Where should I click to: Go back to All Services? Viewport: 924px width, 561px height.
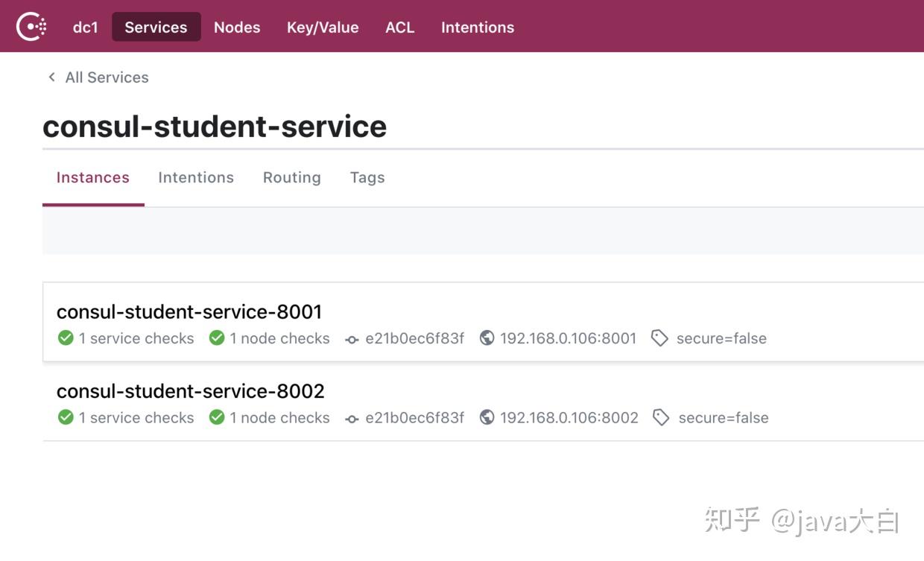pyautogui.click(x=107, y=77)
